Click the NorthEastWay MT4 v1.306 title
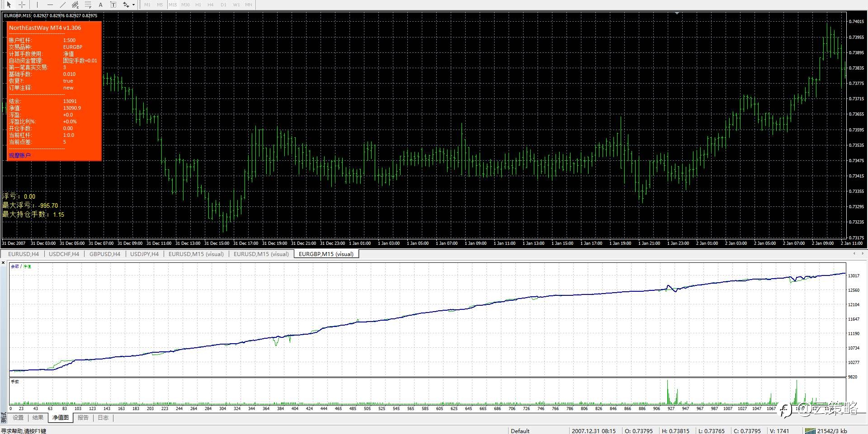This screenshot has width=868, height=434. point(45,28)
